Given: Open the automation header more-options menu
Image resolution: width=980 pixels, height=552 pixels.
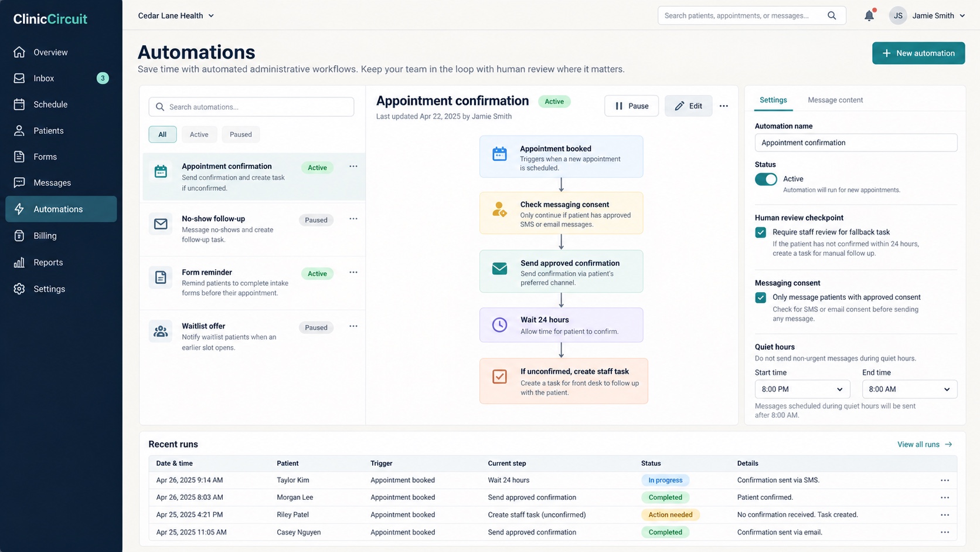Looking at the screenshot, I should point(724,106).
